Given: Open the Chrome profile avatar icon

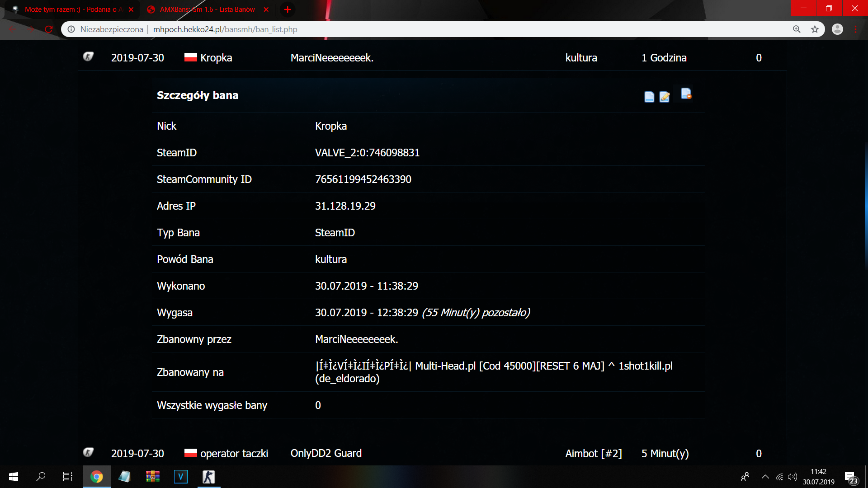Looking at the screenshot, I should coord(837,29).
